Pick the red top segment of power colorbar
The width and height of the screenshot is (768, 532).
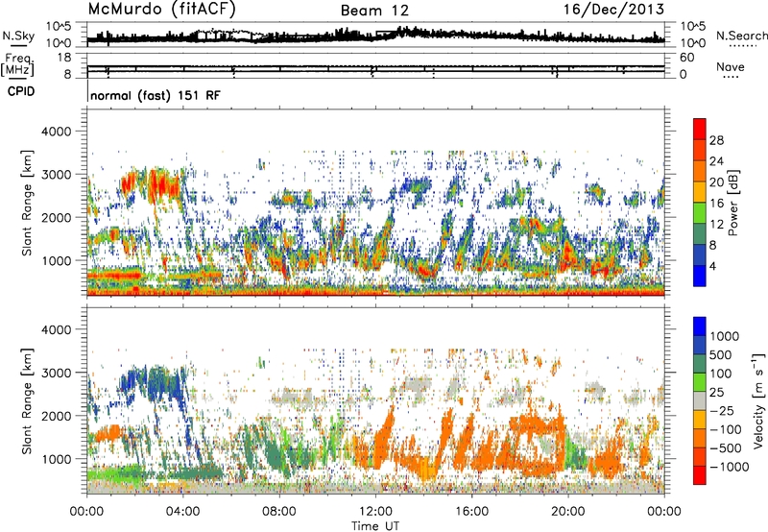(x=700, y=130)
